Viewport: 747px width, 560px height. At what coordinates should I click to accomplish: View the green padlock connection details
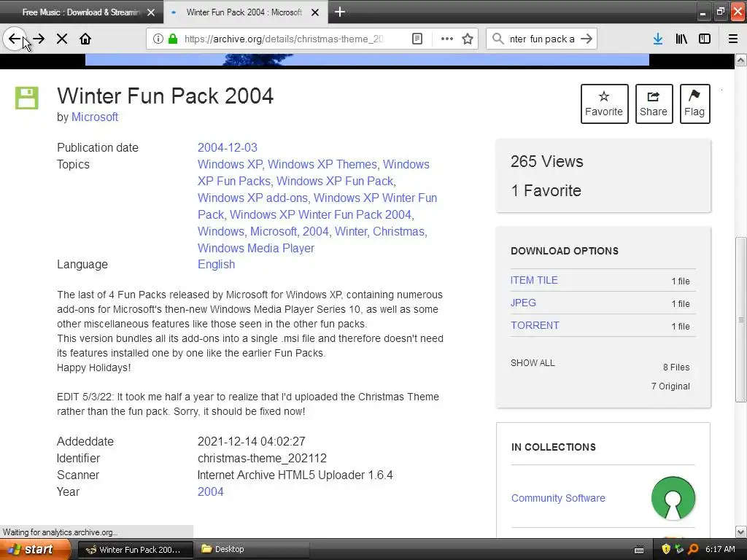tap(173, 39)
